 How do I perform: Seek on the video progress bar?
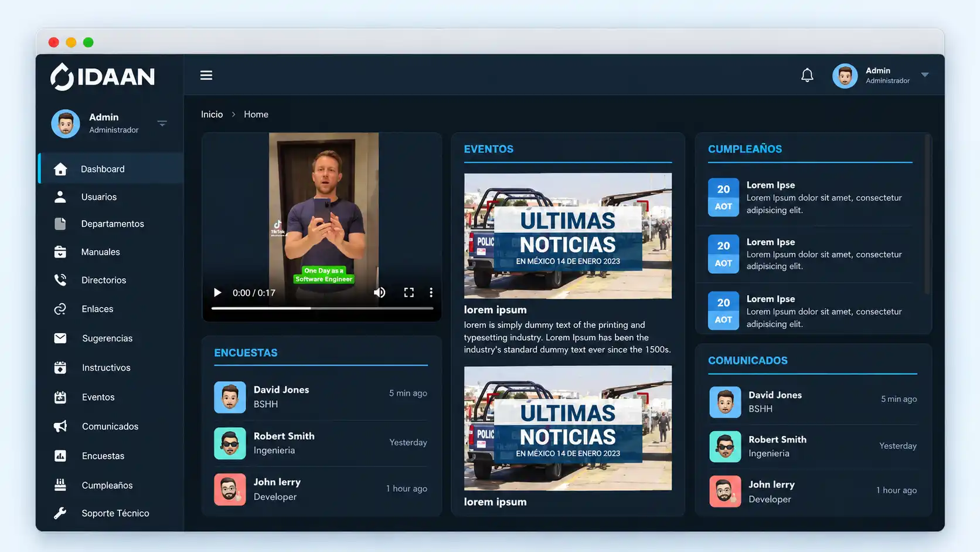click(x=322, y=308)
